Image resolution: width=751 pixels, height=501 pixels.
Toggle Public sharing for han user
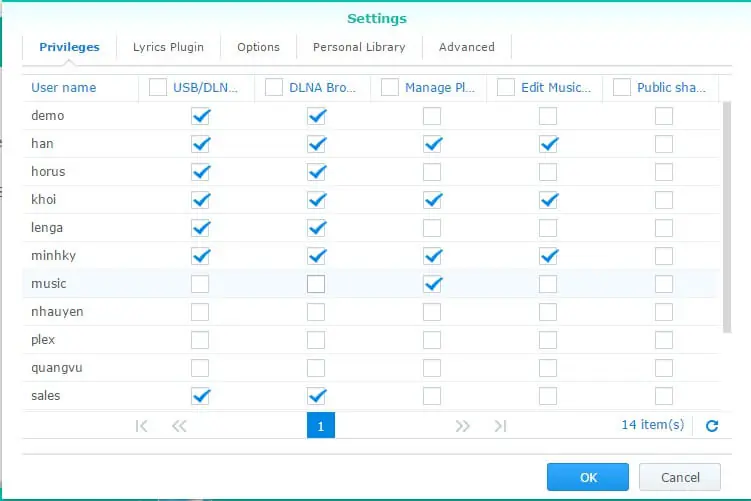(x=664, y=144)
